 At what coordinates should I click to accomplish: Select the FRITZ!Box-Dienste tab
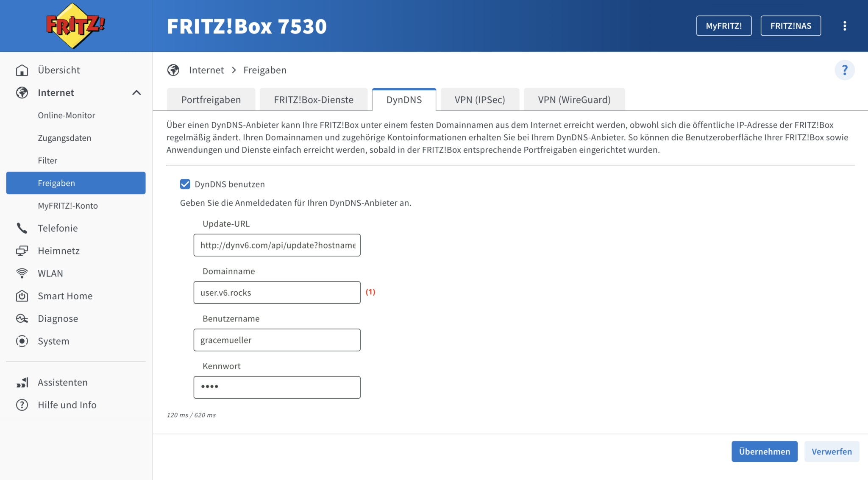pos(314,99)
